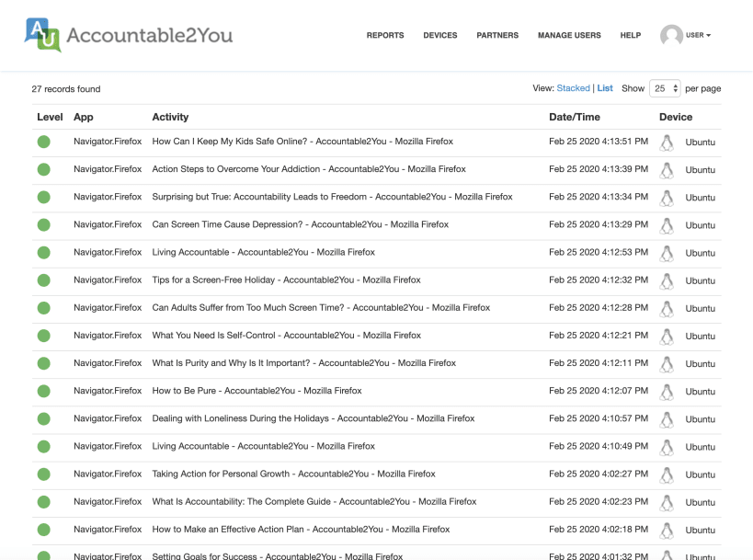Click the green level dot for How to Make an Effective Action Plan
Viewport: 753px width, 560px height.
(x=44, y=530)
